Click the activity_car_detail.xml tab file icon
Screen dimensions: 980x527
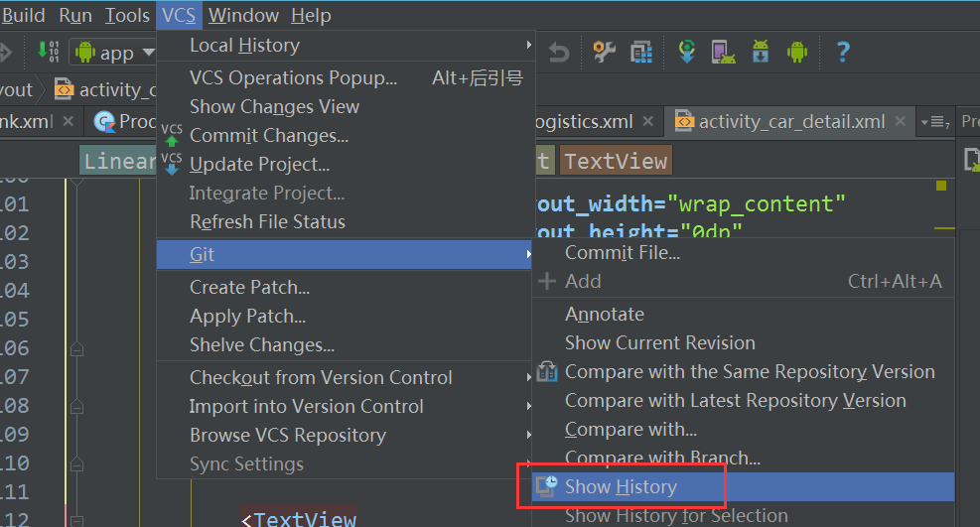pyautogui.click(x=684, y=120)
